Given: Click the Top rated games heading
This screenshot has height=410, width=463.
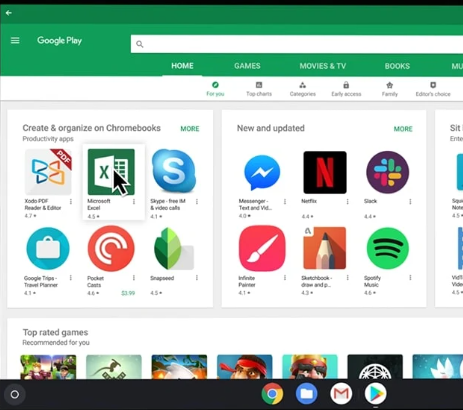Looking at the screenshot, I should (x=55, y=332).
